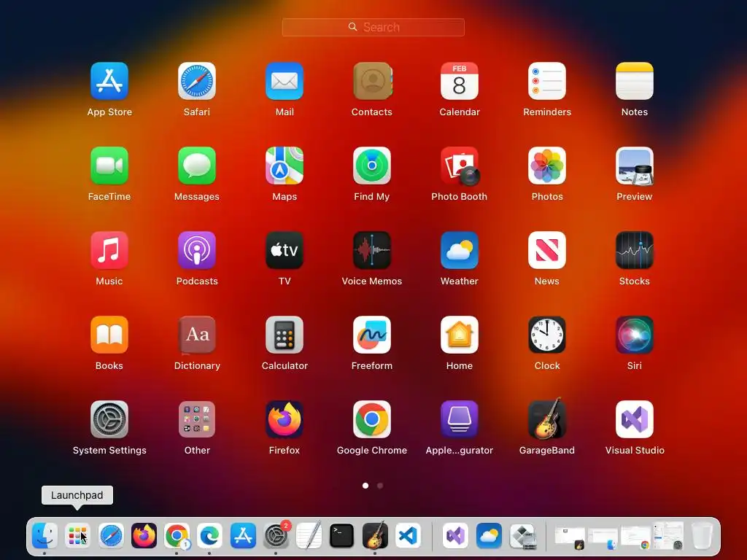This screenshot has height=560, width=747.
Task: Open the Preview app
Action: (x=635, y=166)
